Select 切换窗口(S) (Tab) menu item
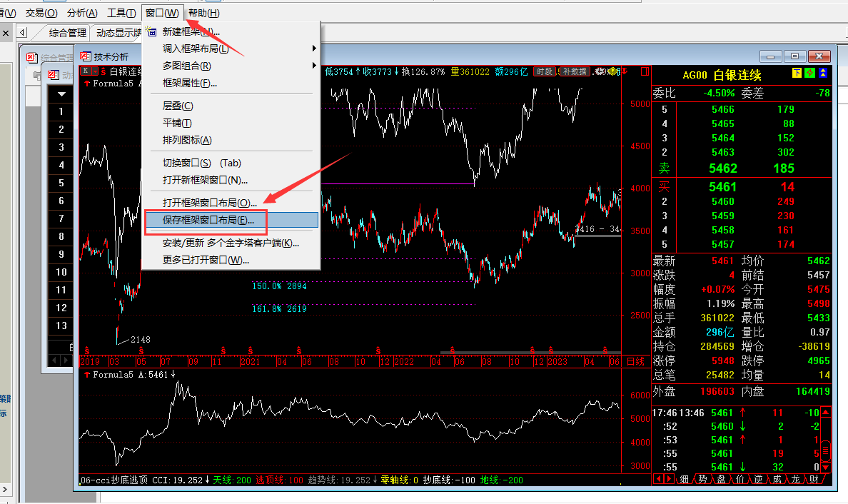Image resolution: width=848 pixels, height=504 pixels. point(231,163)
